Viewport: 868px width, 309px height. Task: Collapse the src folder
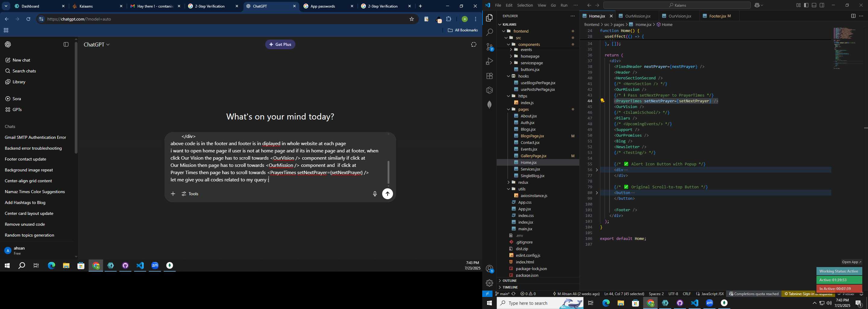[506, 38]
